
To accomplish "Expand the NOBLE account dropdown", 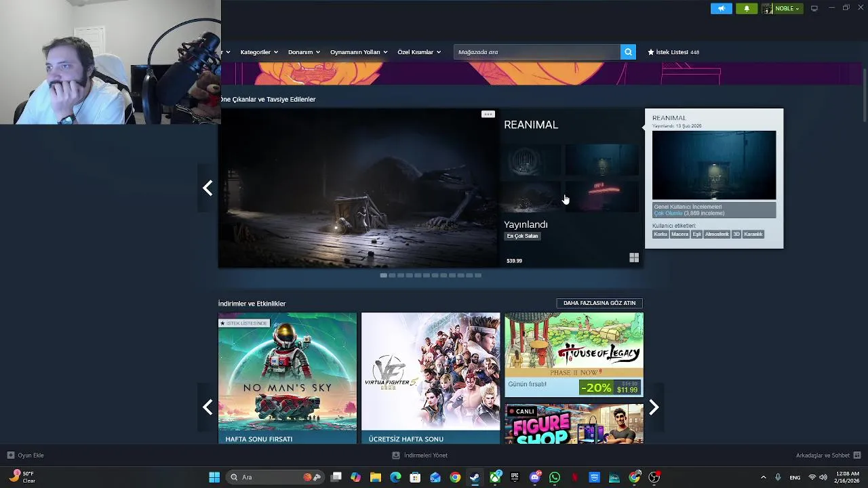I will (787, 8).
